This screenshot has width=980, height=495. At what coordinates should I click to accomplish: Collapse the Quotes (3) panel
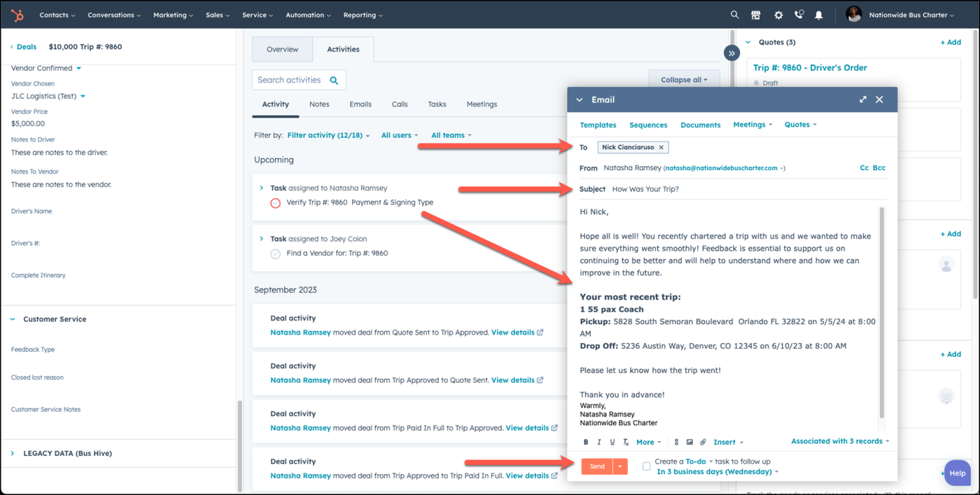(748, 42)
